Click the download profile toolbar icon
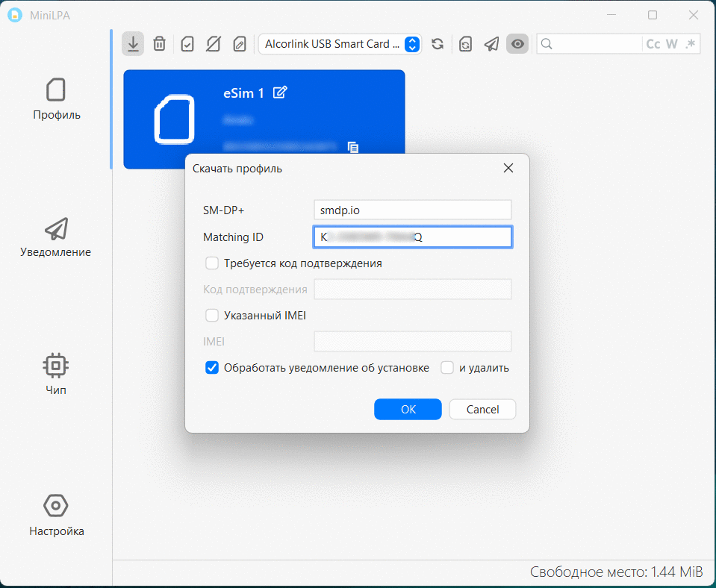This screenshot has width=716, height=588. coord(133,44)
